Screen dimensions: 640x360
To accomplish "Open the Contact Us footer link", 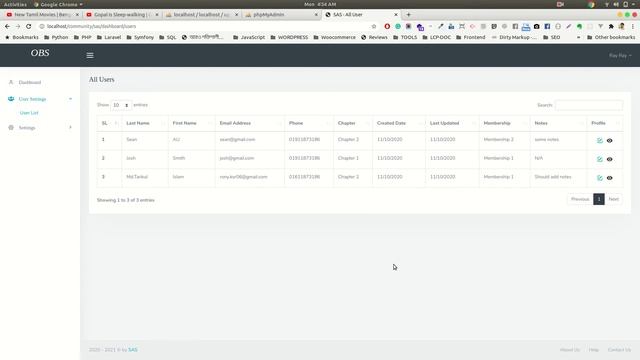I will [619, 350].
